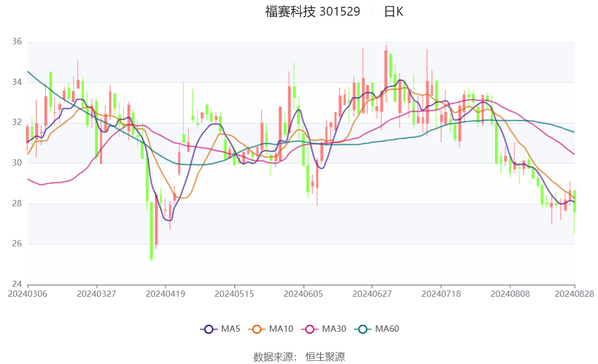Click x-axis date label 20240828
The image size is (598, 364).
(575, 294)
